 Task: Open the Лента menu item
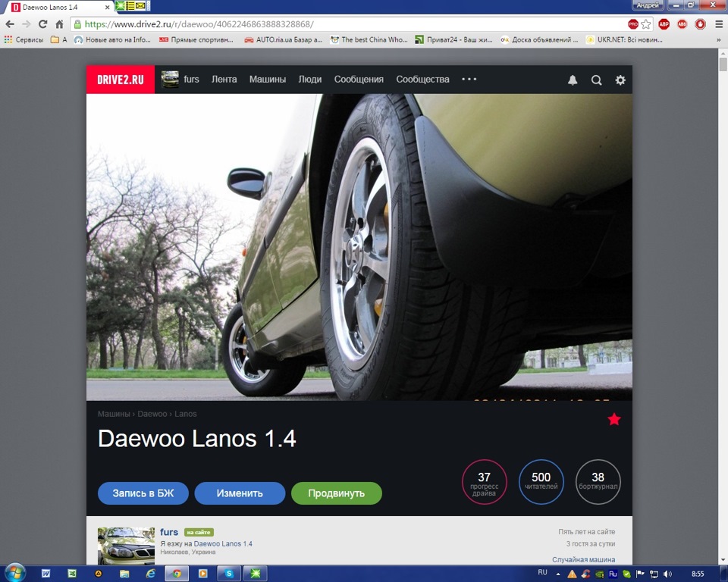click(x=224, y=80)
